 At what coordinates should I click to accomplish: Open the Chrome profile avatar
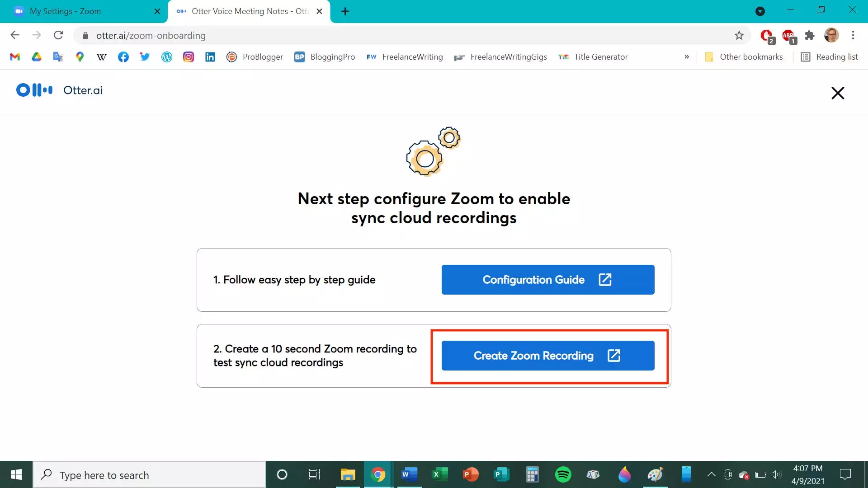[x=831, y=35]
